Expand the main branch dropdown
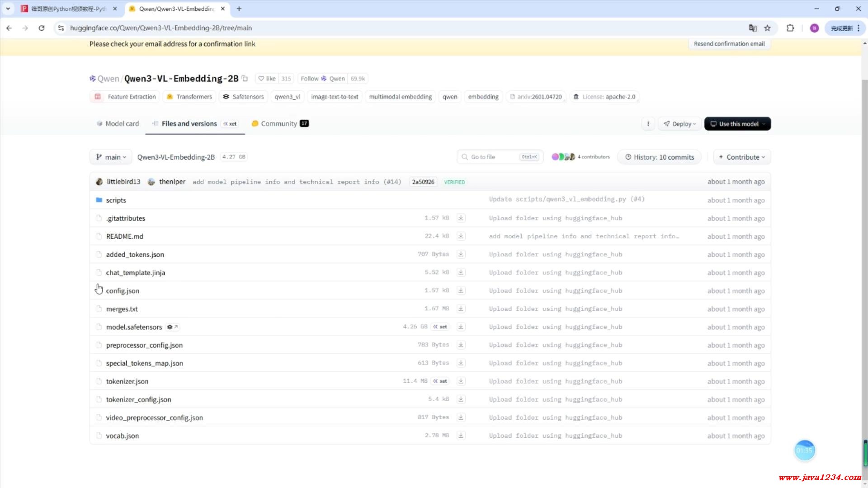The height and width of the screenshot is (488, 868). (111, 157)
